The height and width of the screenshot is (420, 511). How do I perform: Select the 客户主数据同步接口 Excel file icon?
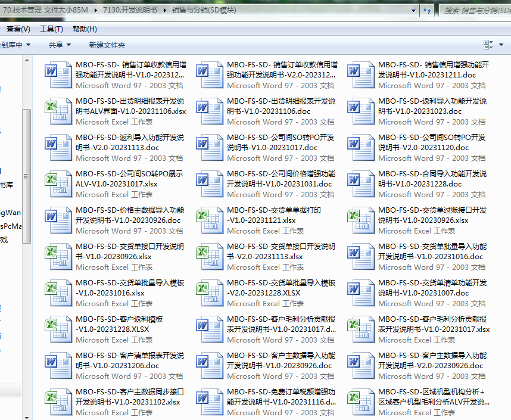[x=58, y=402]
